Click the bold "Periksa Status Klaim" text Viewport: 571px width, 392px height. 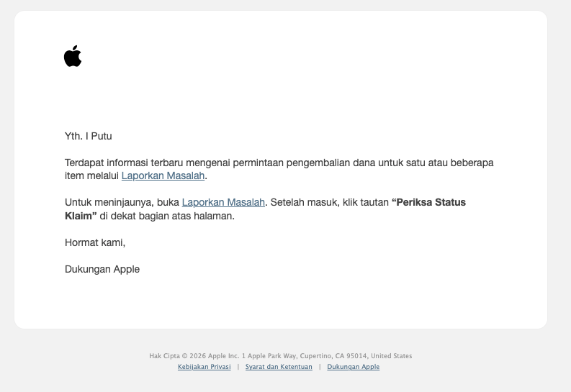[x=428, y=202]
